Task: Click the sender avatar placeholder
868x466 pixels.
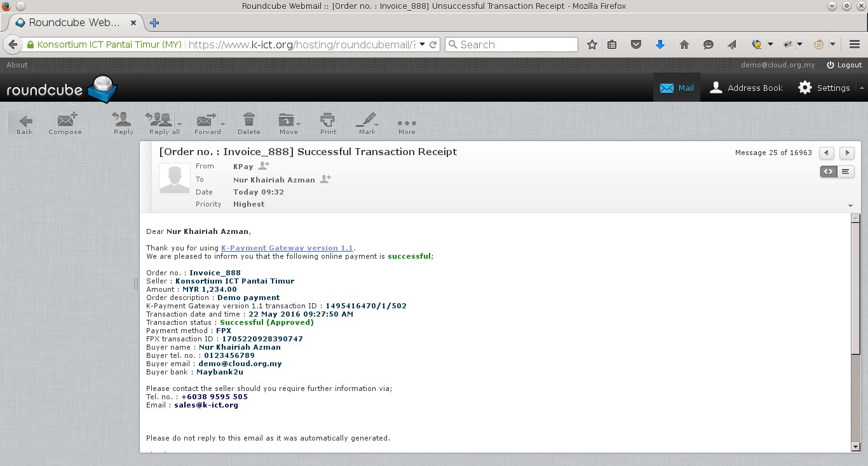Action: coord(174,178)
